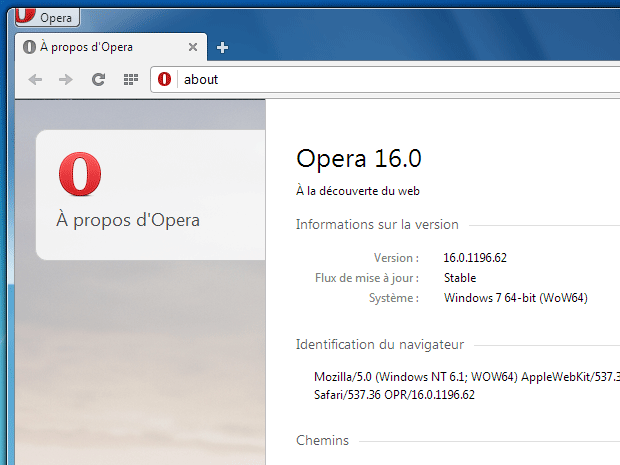
Task: Click the 'À propos d'Opera' heading in card
Action: [128, 220]
